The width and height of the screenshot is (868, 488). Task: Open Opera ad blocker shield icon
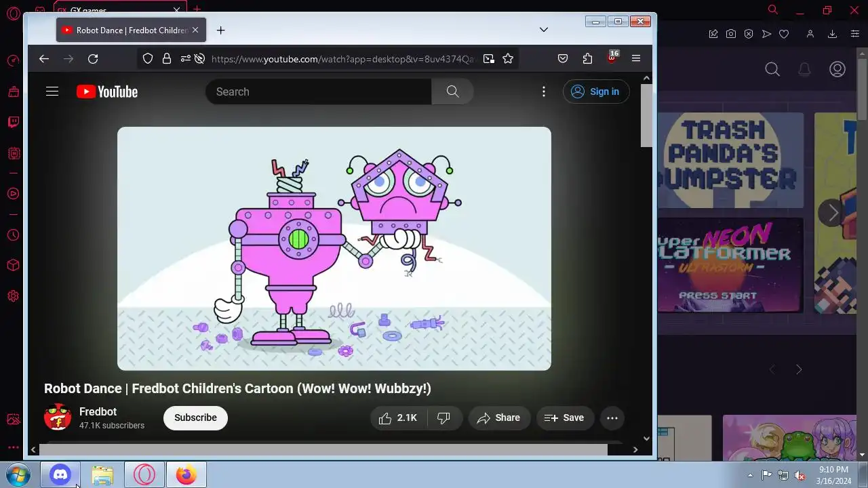pos(749,34)
